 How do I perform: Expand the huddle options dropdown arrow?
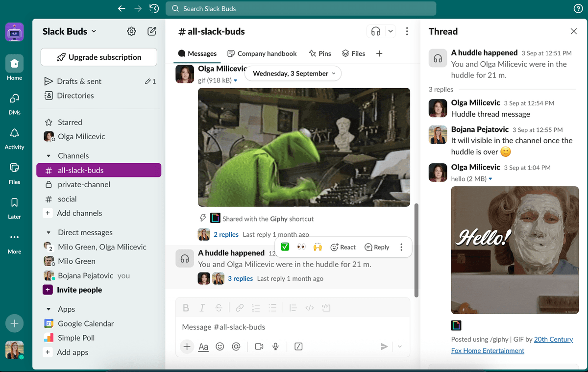391,31
